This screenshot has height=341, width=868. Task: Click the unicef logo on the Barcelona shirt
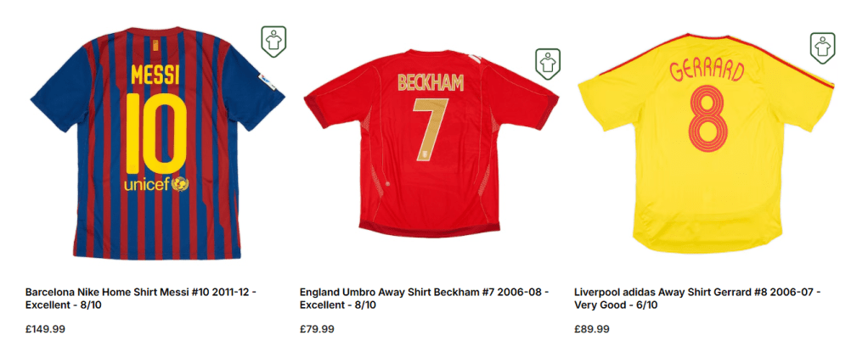pos(156,184)
